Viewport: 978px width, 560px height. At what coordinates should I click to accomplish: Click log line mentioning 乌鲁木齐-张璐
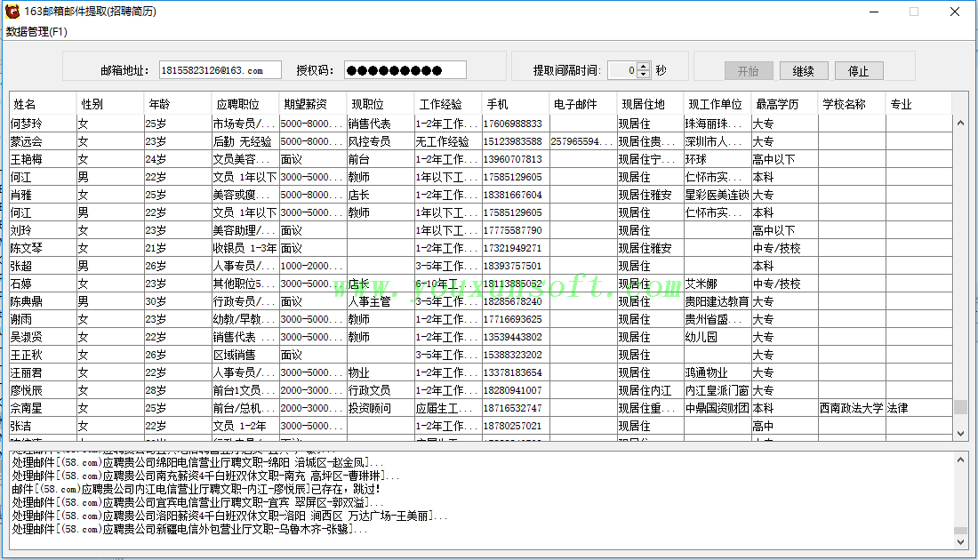pyautogui.click(x=189, y=529)
